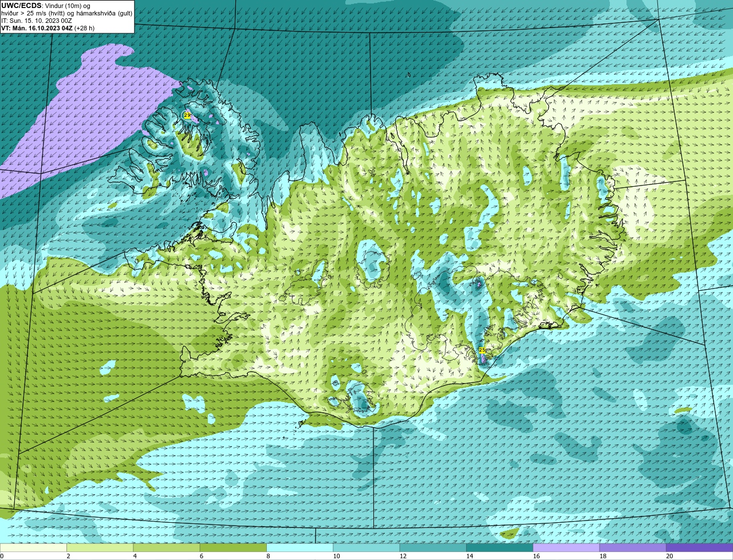Viewport: 733px width, 560px height.
Task: Select the light cyan 8–10 m/s legend swatch
Action: [x=299, y=547]
